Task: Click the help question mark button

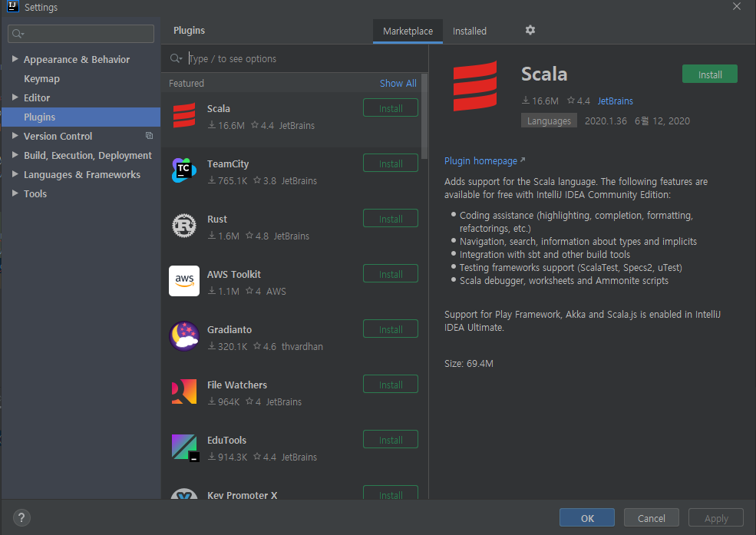Action: pos(21,517)
